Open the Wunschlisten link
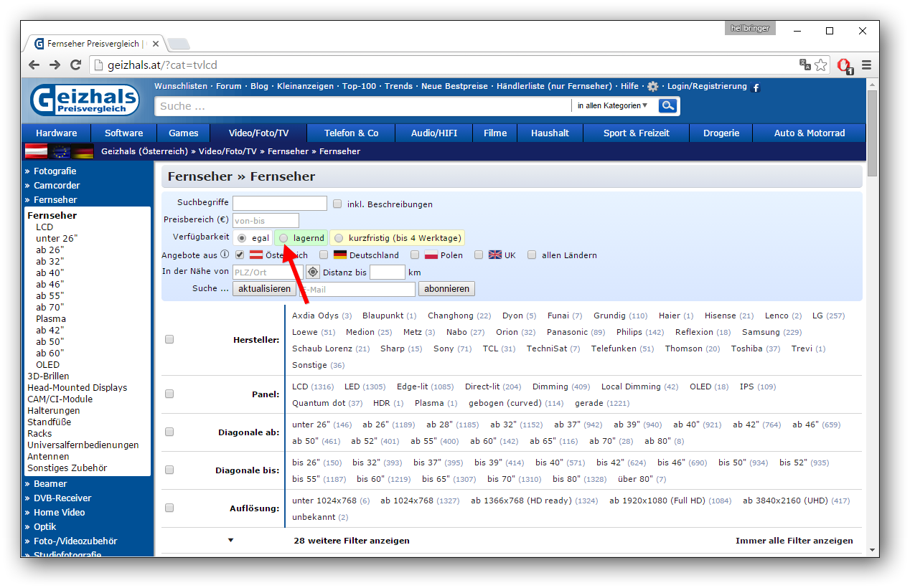Image resolution: width=910 pixels, height=588 pixels. [x=181, y=86]
